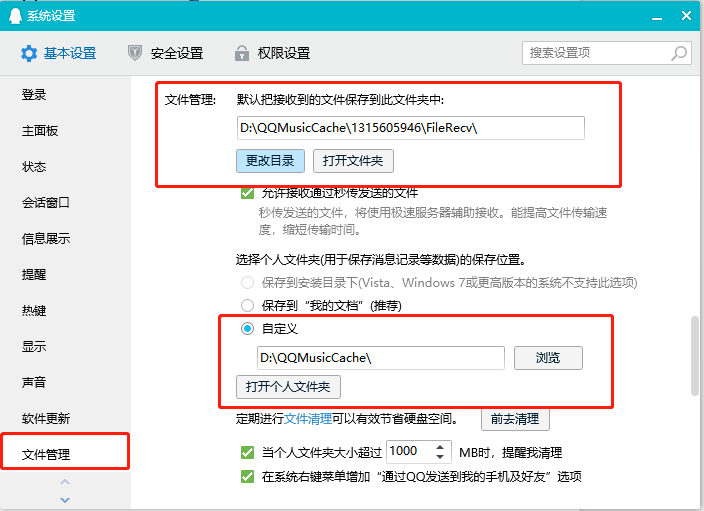Click the magnifier search icon
The image size is (704, 511).
[678, 53]
